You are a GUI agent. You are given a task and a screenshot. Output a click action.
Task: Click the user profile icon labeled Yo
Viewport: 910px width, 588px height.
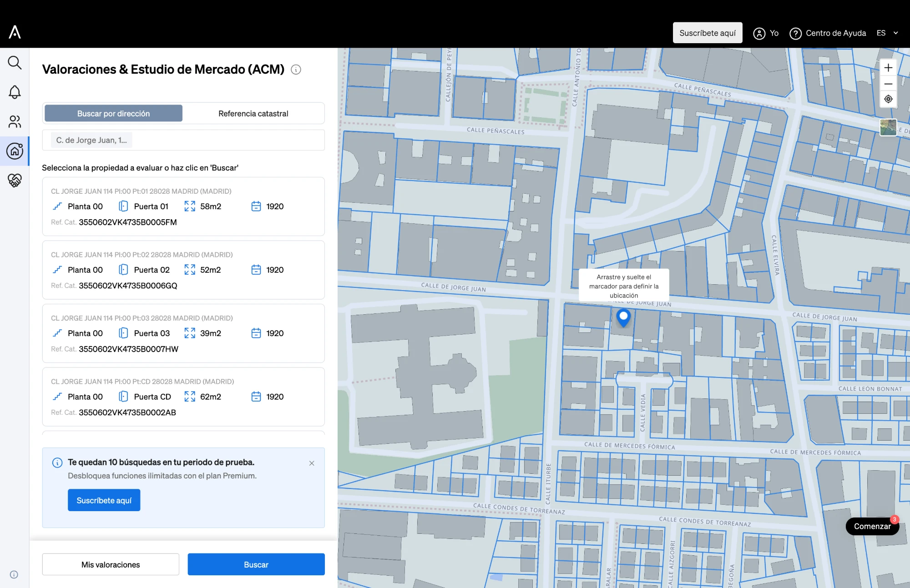[x=759, y=33]
